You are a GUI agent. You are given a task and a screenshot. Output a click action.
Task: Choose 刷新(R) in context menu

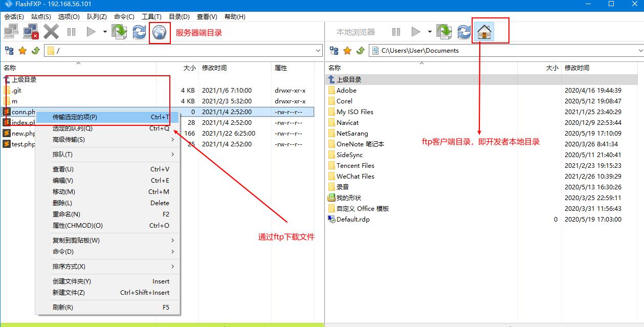pos(107,308)
